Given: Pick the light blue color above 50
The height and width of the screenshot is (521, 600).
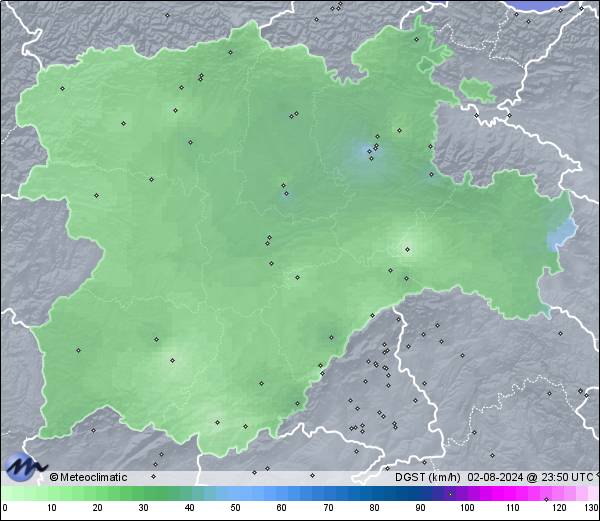Looking at the screenshot, I should [x=235, y=493].
